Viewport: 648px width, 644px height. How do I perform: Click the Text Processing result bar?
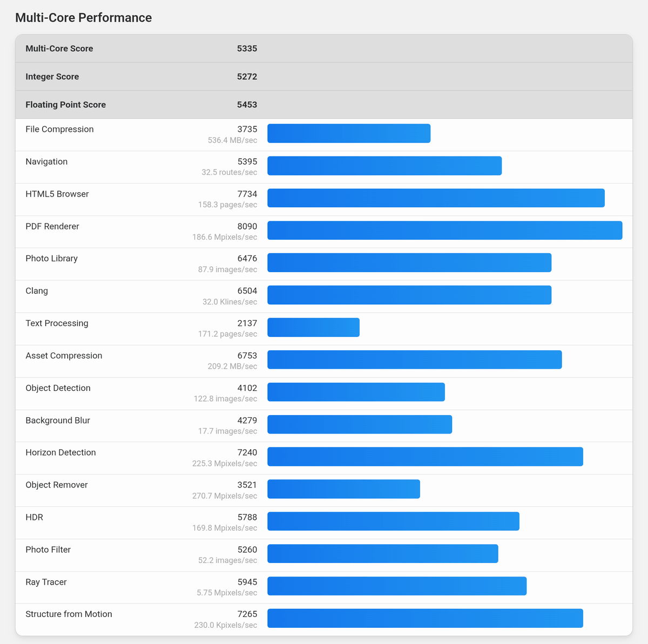[313, 328]
